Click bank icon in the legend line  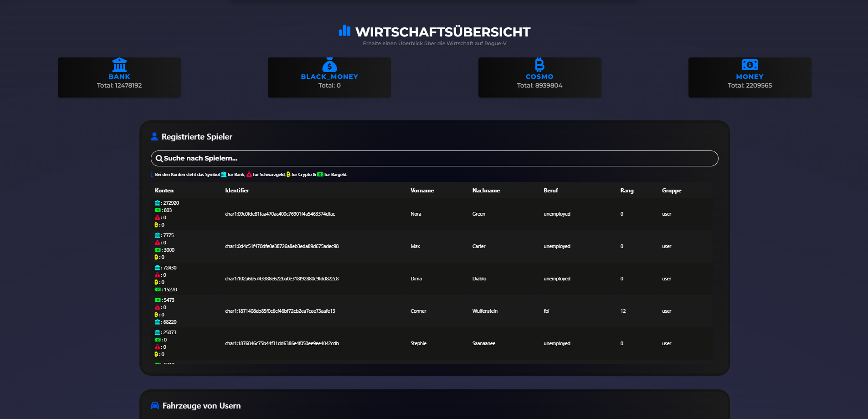224,175
